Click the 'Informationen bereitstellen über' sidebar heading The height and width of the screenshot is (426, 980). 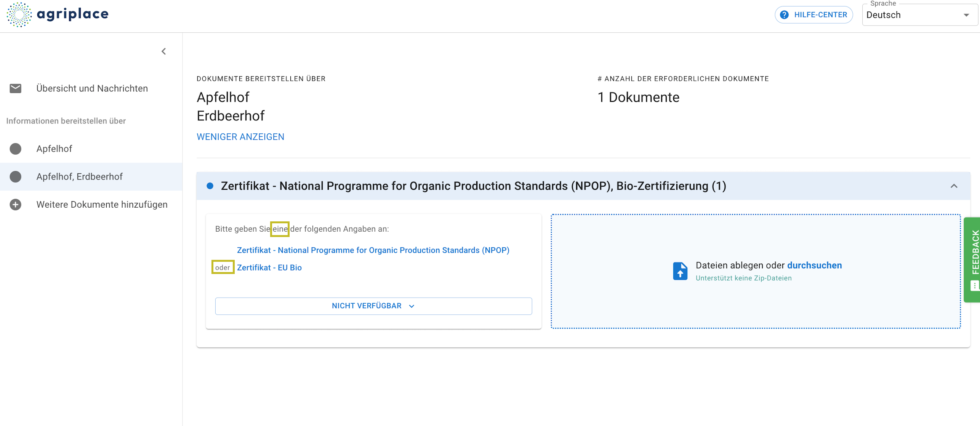pos(66,121)
